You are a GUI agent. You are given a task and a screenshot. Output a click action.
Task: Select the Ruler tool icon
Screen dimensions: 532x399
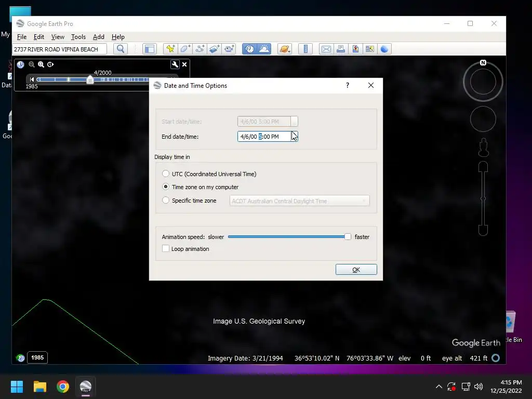[305, 49]
